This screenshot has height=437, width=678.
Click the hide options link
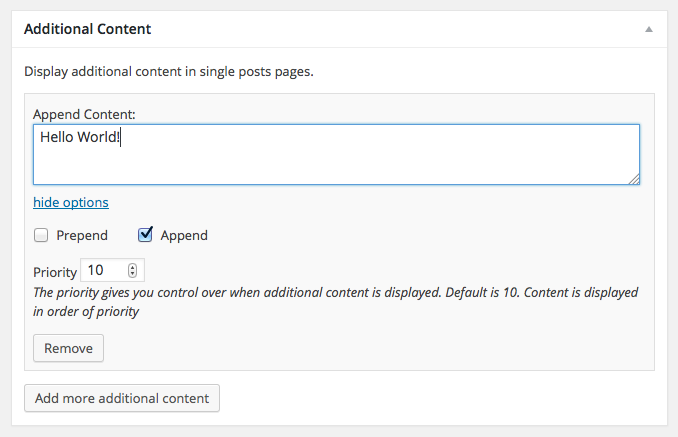70,202
